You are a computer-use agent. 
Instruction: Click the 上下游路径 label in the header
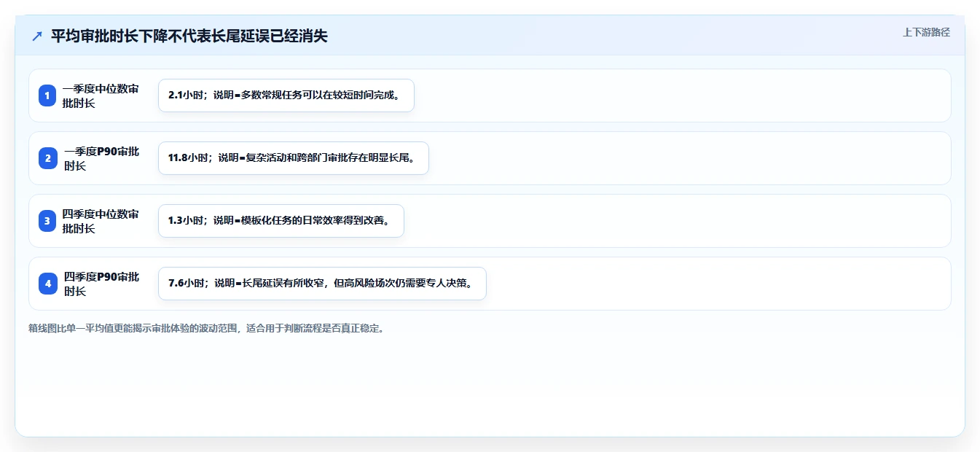pos(926,32)
